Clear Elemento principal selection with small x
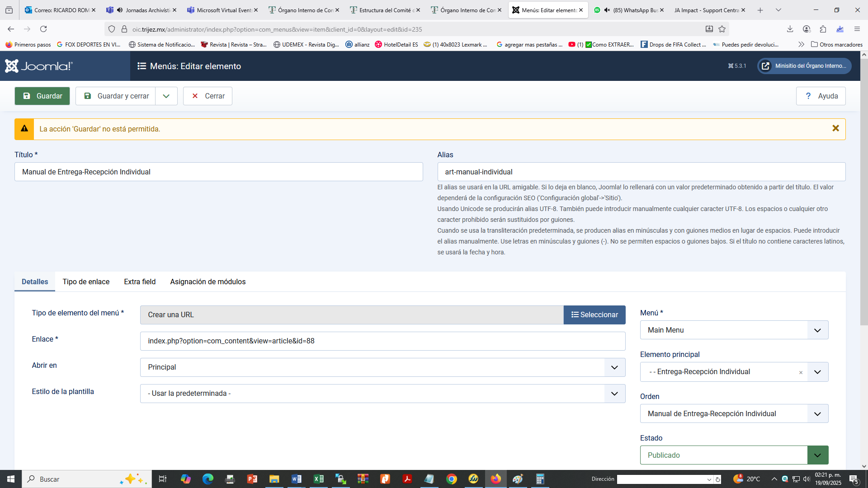 point(801,373)
